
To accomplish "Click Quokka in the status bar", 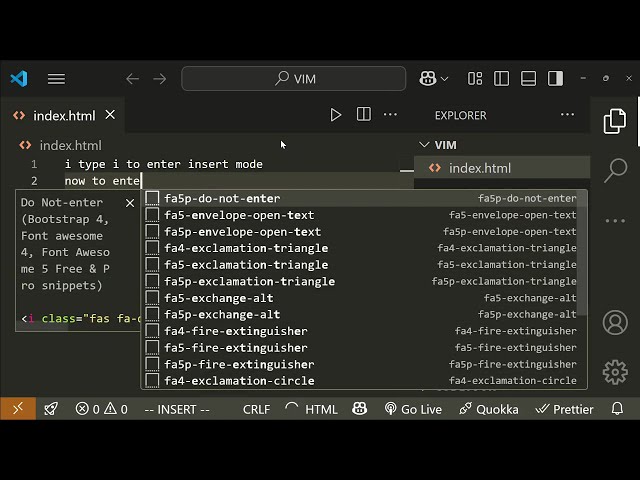I will 489,409.
